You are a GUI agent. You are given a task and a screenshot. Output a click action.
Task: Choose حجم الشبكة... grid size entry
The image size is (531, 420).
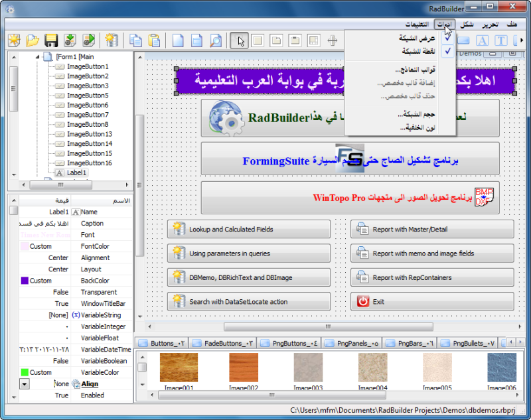(400, 114)
